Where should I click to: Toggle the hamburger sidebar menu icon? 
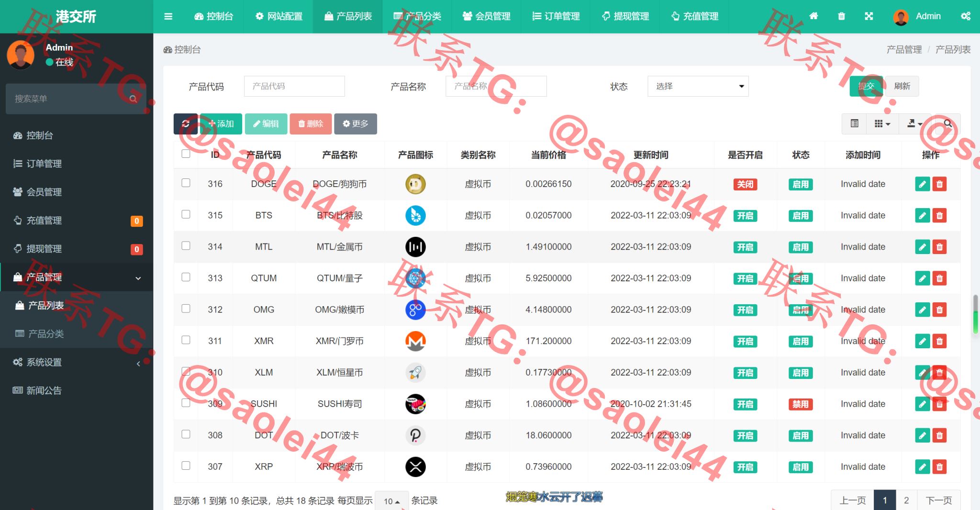(168, 16)
